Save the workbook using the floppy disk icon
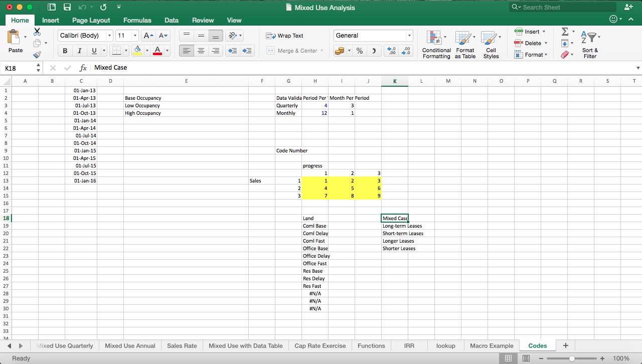The image size is (642, 364). [67, 7]
